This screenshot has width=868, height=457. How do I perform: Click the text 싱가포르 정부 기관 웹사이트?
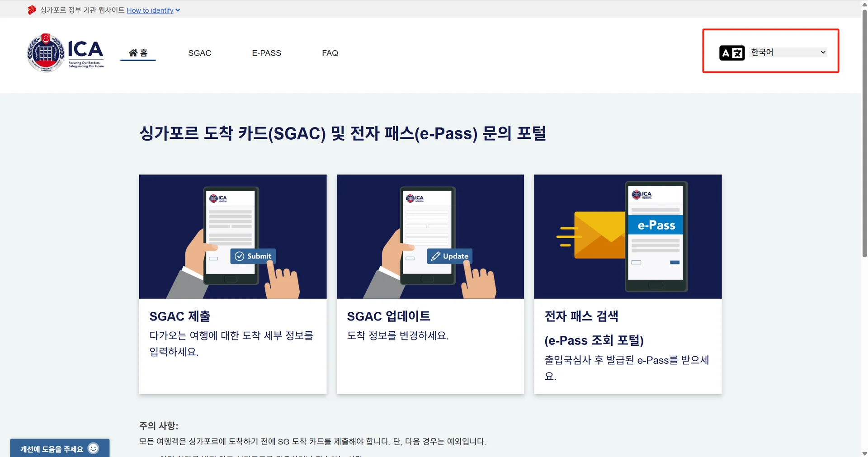pyautogui.click(x=82, y=10)
